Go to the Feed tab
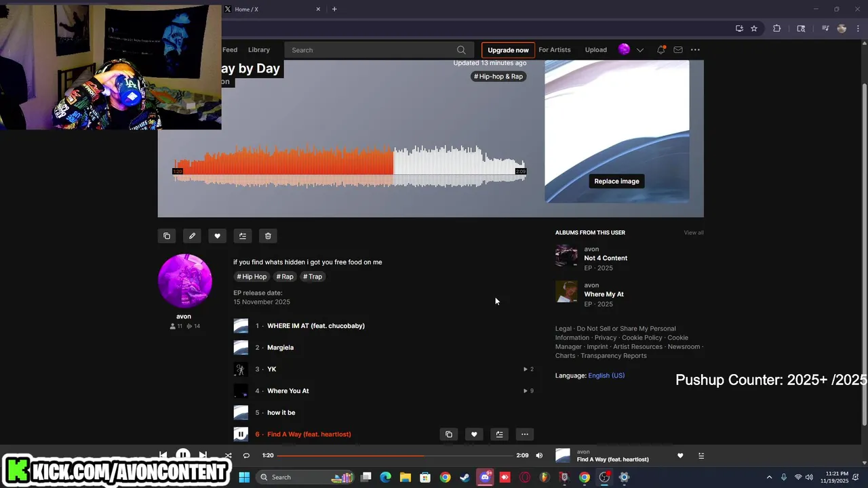The image size is (868, 488). pyautogui.click(x=230, y=49)
